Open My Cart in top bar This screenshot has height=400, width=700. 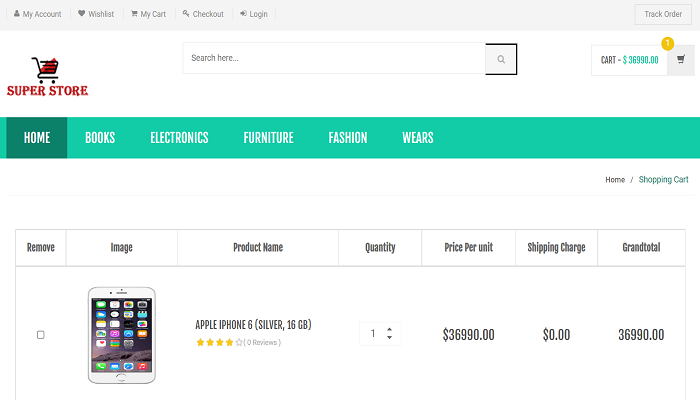pos(148,14)
